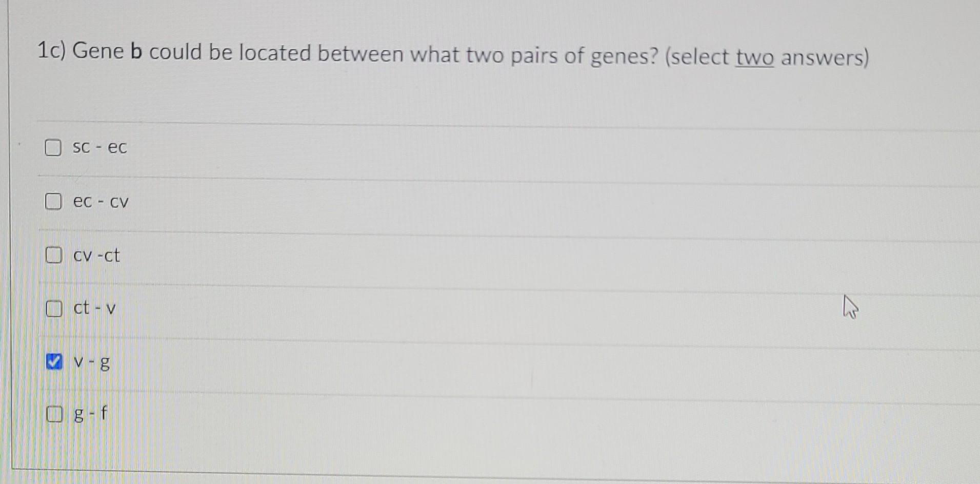Image resolution: width=980 pixels, height=484 pixels.
Task: Select the sc - ec answer label
Action: click(x=99, y=147)
